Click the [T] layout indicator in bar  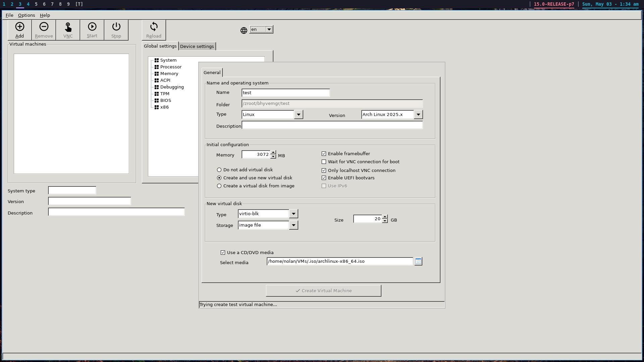point(79,4)
